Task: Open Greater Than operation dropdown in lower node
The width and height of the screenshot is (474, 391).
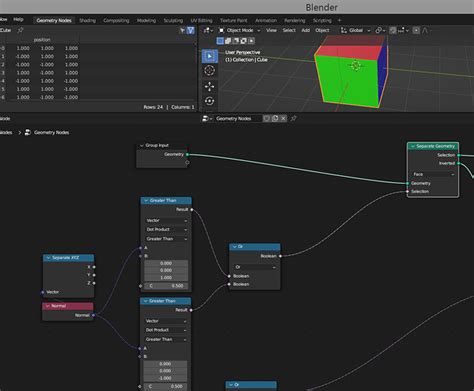Action: pos(166,339)
